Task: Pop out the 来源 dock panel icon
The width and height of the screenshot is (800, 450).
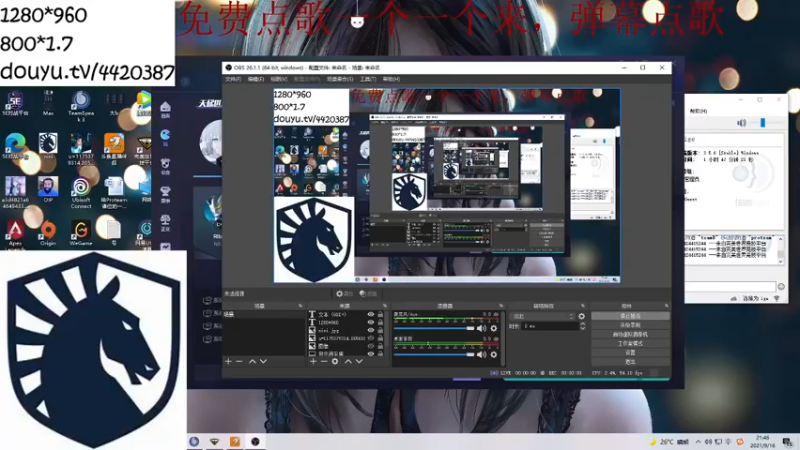Action: pos(385,306)
